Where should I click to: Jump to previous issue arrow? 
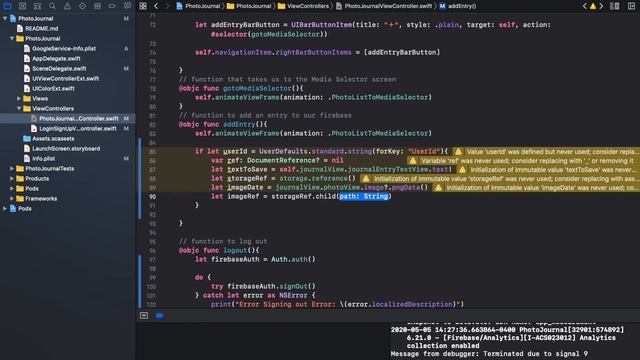coord(584,6)
